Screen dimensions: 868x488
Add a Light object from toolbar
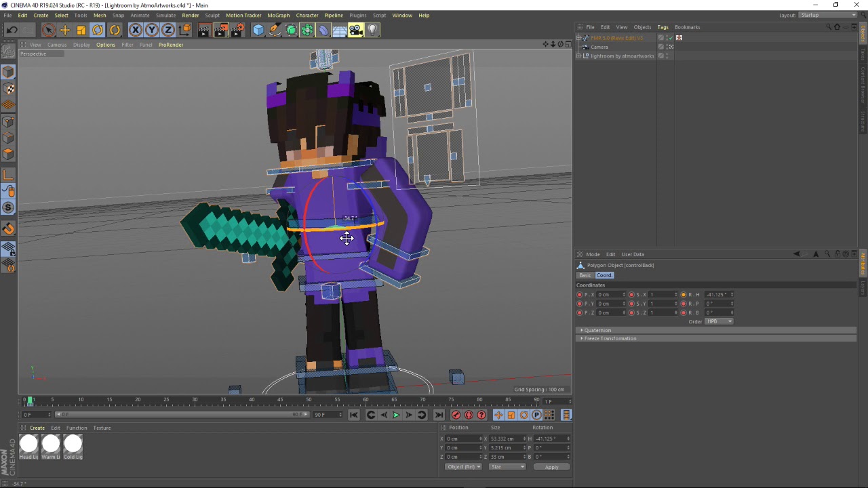click(x=372, y=30)
